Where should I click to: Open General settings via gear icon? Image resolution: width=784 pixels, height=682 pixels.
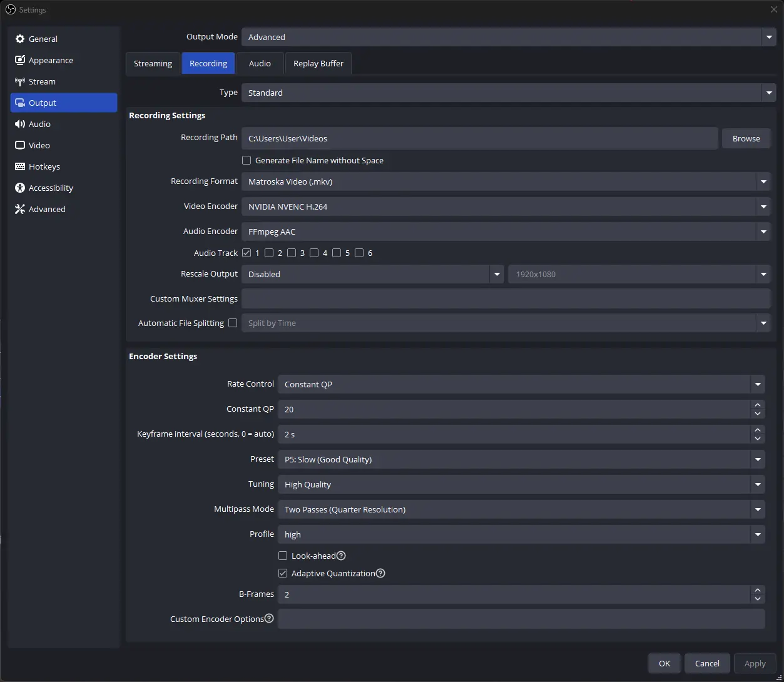tap(20, 39)
